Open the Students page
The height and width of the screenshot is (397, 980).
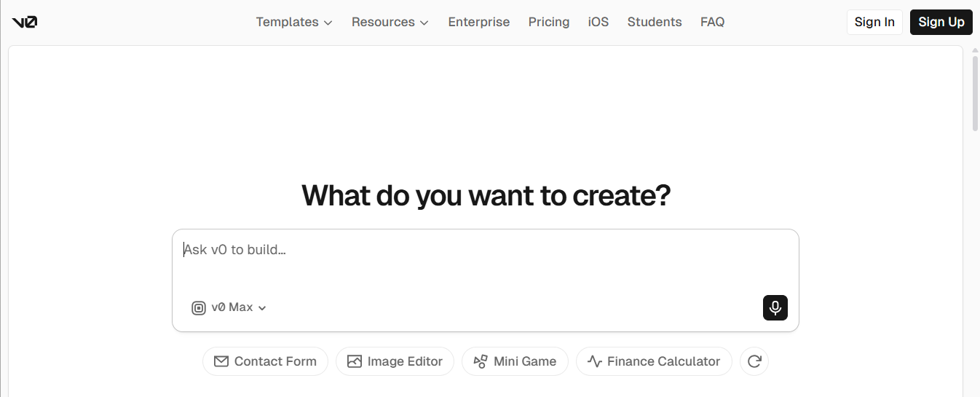click(x=654, y=22)
